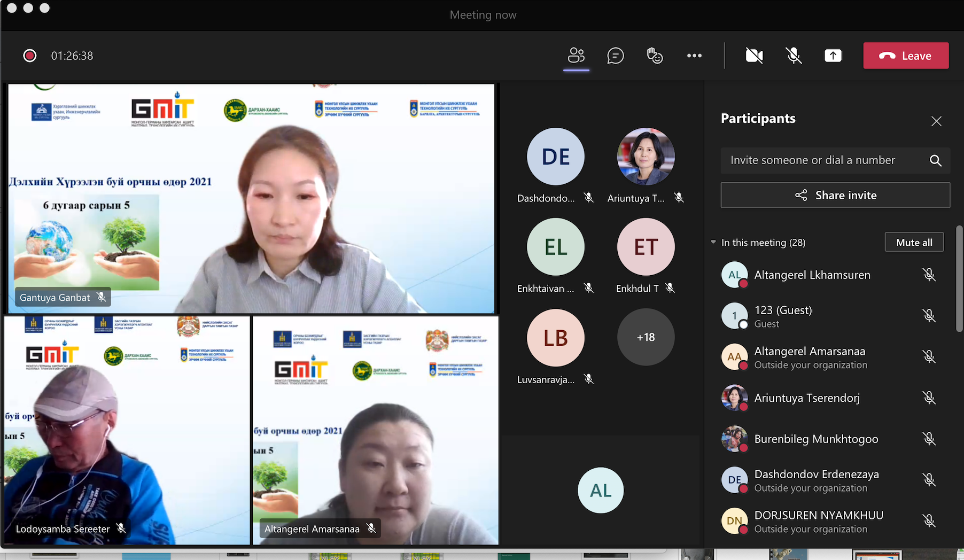Collapse the In this meeting list

point(713,242)
